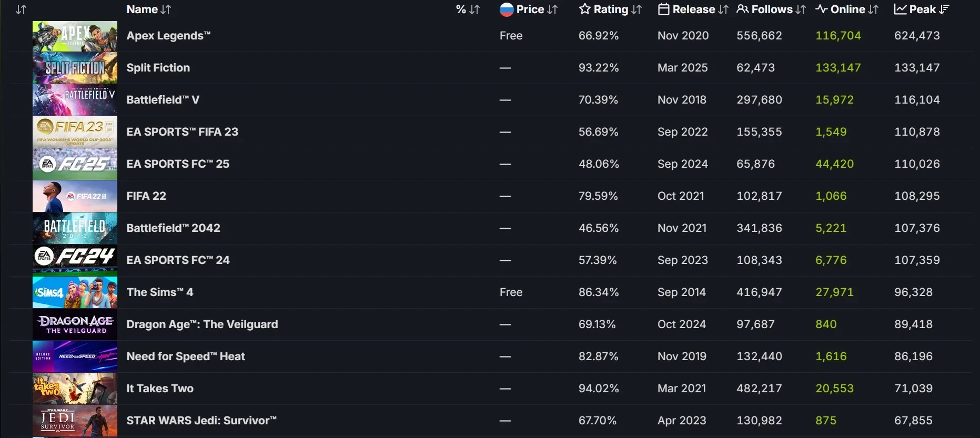Click The Sims 4 thumbnail image
This screenshot has height=438, width=980.
click(75, 292)
